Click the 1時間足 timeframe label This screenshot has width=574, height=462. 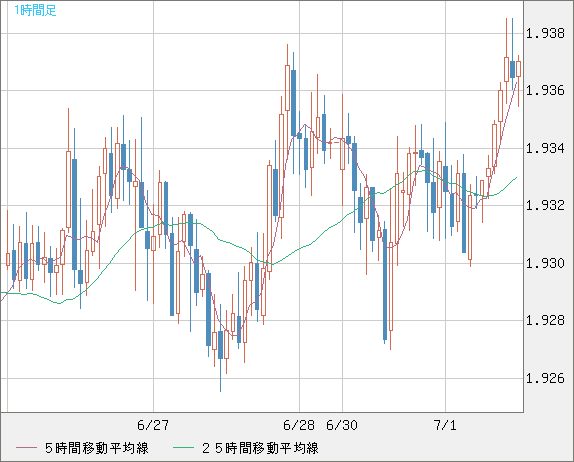(35, 10)
